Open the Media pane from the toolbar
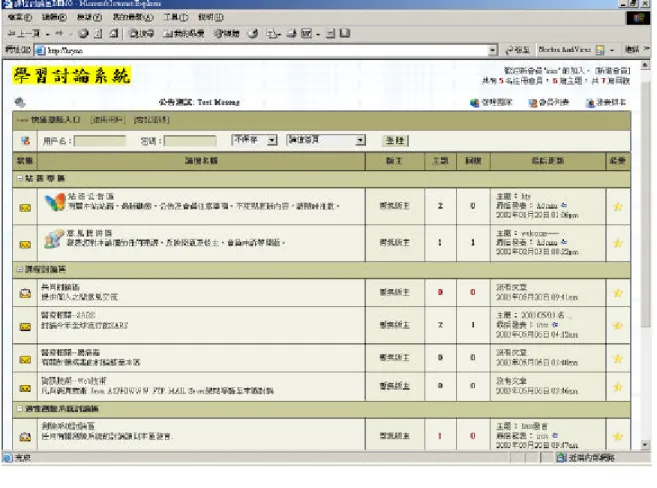Image resolution: width=657 pixels, height=488 pixels. click(227, 34)
